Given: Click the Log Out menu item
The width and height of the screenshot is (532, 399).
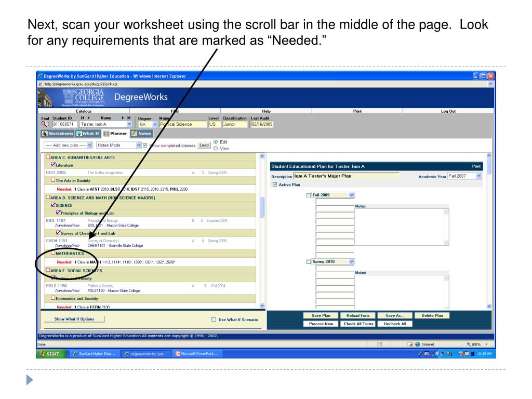Looking at the screenshot, I should 448,111.
